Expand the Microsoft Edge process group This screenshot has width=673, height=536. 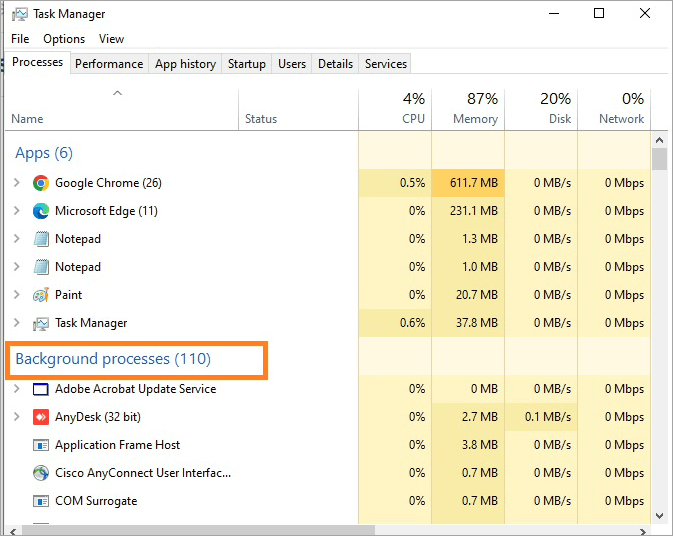pos(16,211)
